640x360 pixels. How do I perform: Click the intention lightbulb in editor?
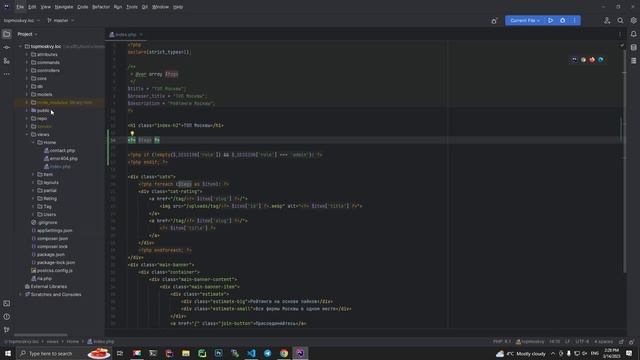[132, 133]
